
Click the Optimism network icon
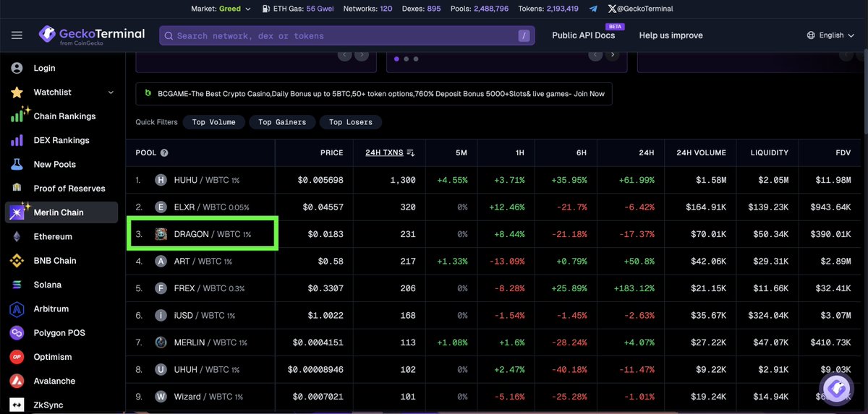[x=17, y=357]
